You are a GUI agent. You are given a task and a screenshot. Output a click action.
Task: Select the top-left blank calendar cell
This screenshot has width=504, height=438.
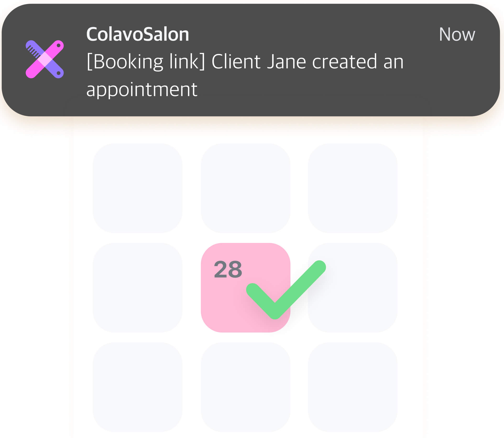[x=137, y=188]
